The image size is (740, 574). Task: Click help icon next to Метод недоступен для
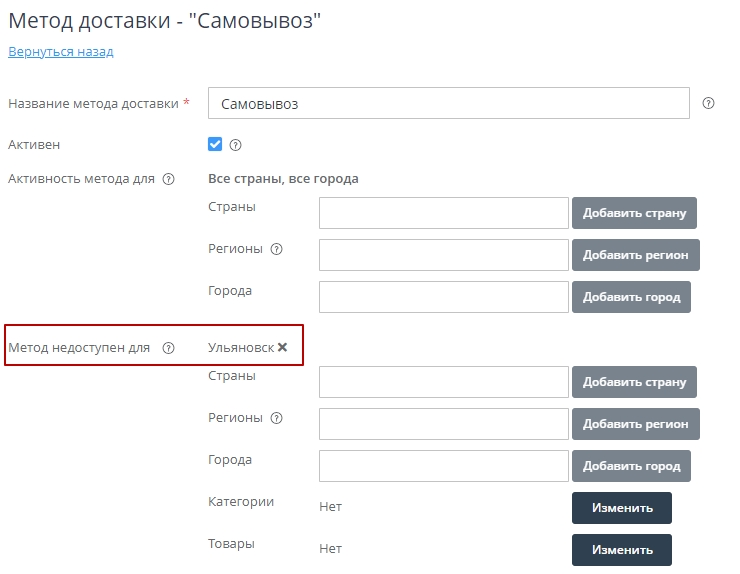pyautogui.click(x=168, y=348)
